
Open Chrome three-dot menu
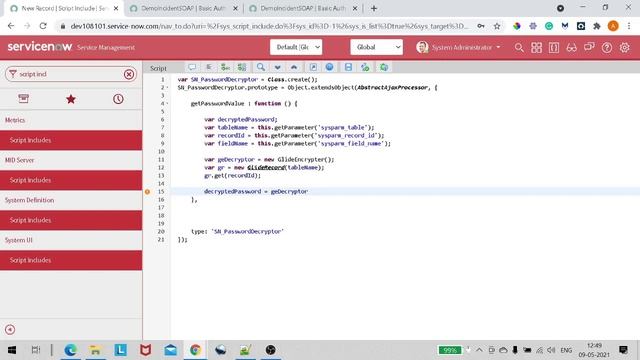629,26
